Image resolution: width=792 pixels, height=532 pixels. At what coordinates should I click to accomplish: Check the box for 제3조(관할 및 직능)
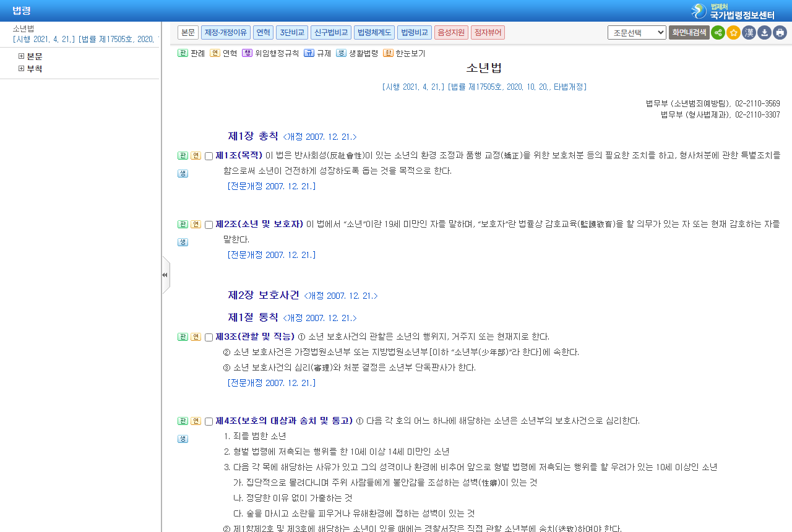(x=209, y=338)
